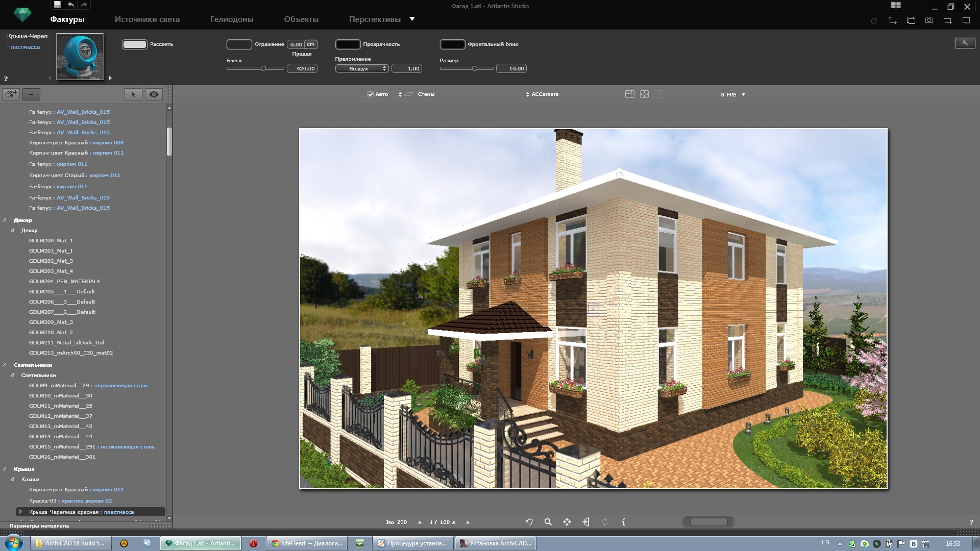This screenshot has width=980, height=551.
Task: Toggle the eye visibility button above list
Action: pyautogui.click(x=154, y=94)
